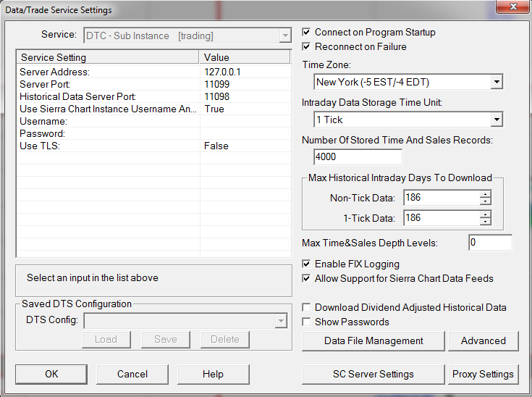This screenshot has width=532, height=397.
Task: Open SC Server Settings
Action: click(x=373, y=375)
